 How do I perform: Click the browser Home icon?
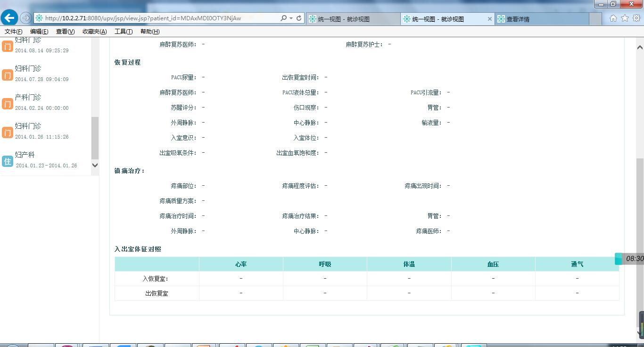point(613,18)
